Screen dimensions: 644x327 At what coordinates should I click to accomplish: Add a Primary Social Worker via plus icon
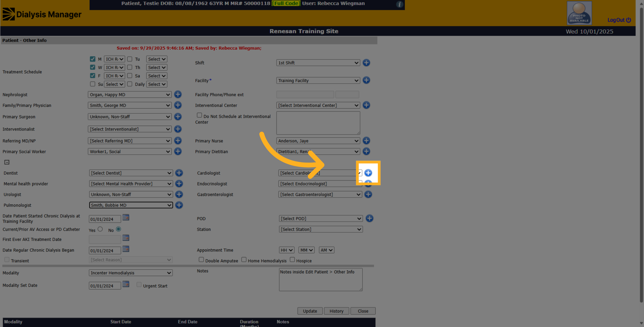(178, 151)
